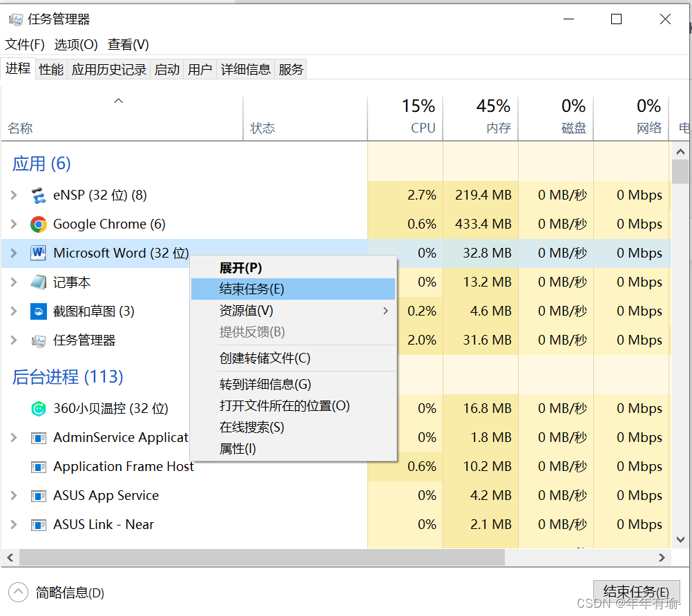Open the 资源值(V) submenu arrow

pyautogui.click(x=386, y=311)
